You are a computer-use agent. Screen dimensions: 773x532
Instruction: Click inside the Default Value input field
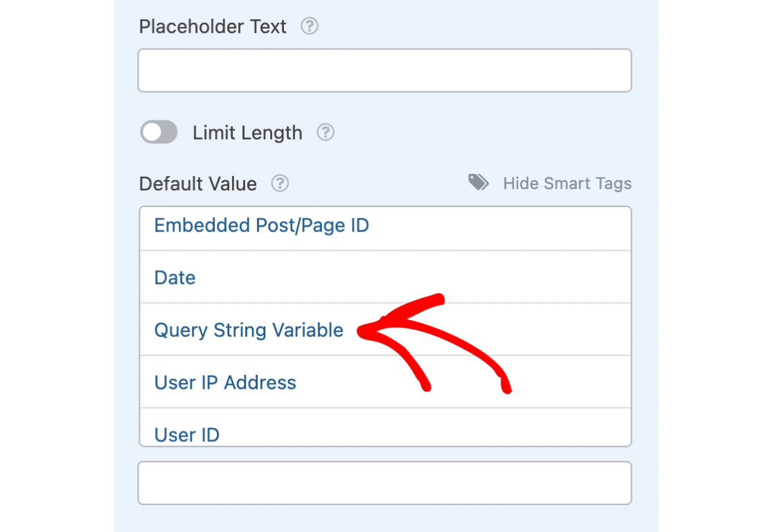tap(385, 483)
